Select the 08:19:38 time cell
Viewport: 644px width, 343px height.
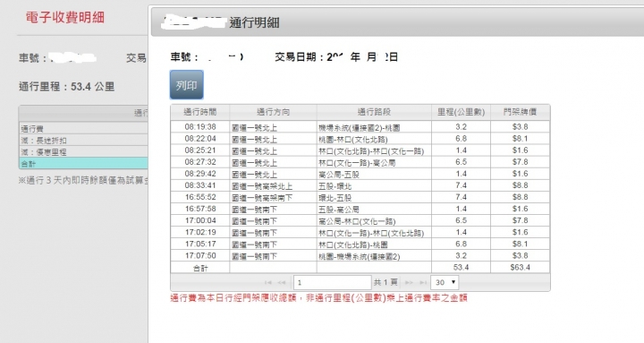coord(200,126)
